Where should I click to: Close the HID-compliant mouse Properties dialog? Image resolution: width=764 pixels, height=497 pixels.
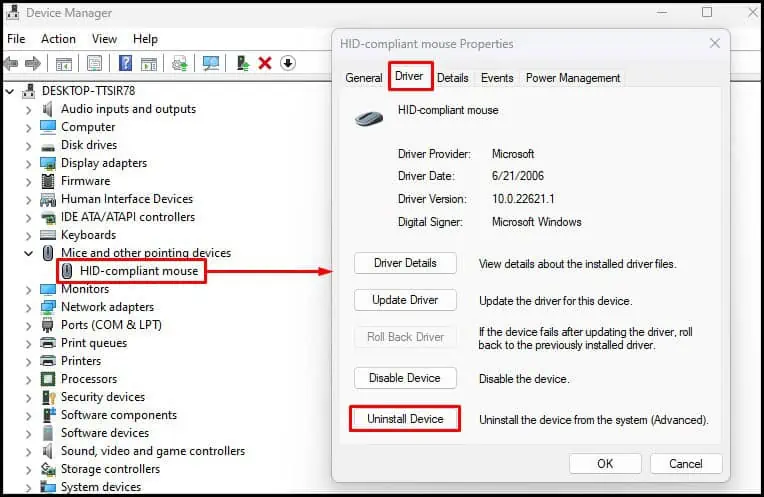pyautogui.click(x=715, y=43)
